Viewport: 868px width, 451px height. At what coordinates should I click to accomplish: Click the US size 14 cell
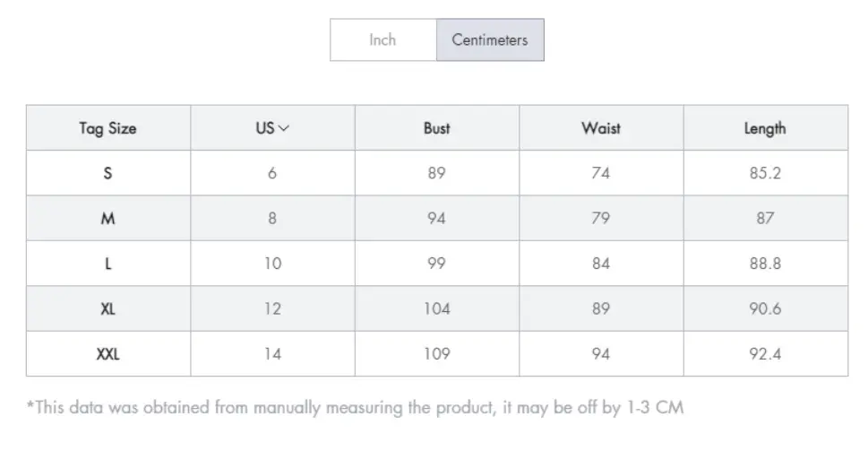[x=272, y=353]
